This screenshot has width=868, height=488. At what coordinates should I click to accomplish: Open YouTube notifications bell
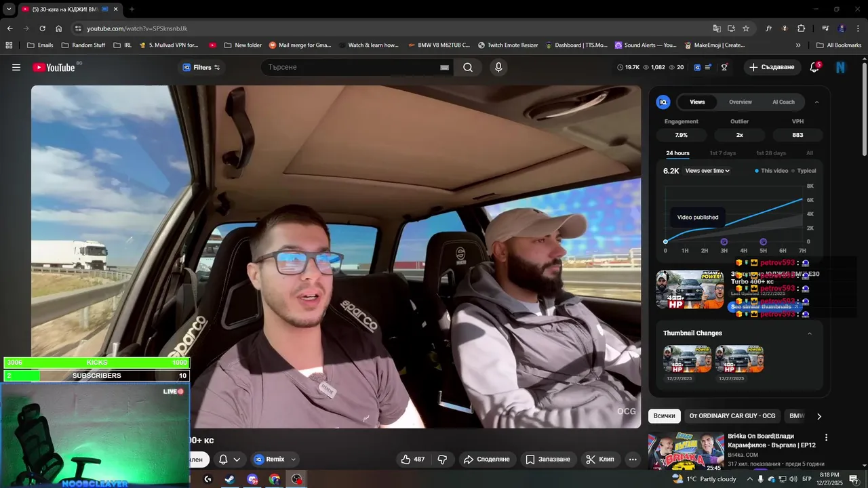click(815, 67)
